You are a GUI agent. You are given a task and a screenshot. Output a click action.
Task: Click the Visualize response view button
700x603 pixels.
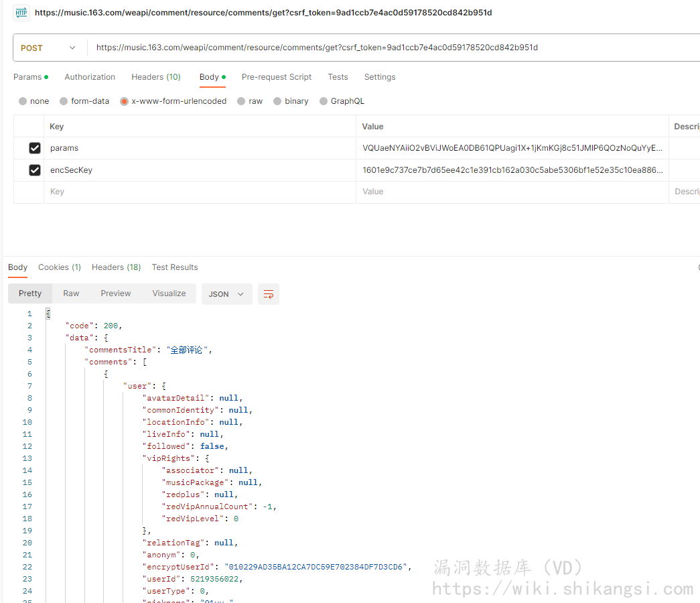(x=169, y=293)
